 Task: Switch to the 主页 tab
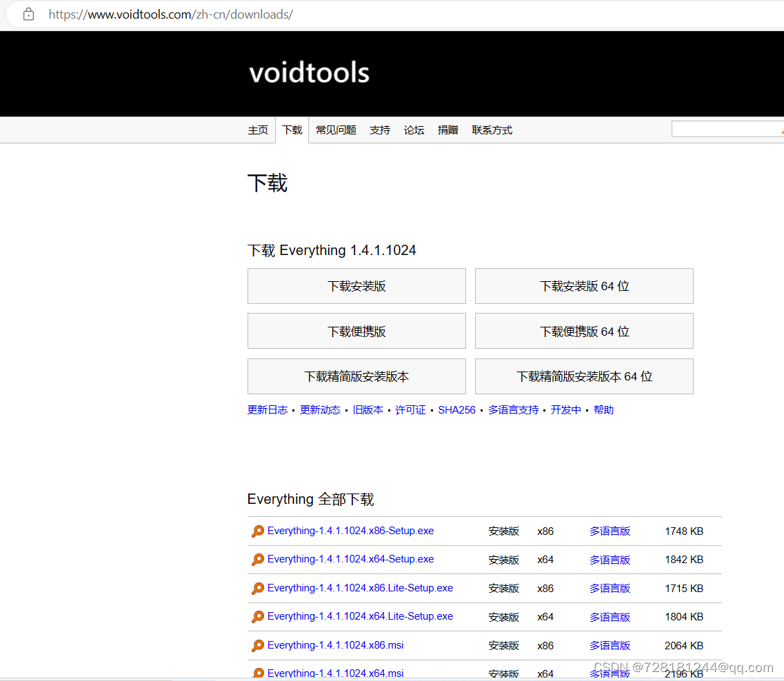pos(258,130)
